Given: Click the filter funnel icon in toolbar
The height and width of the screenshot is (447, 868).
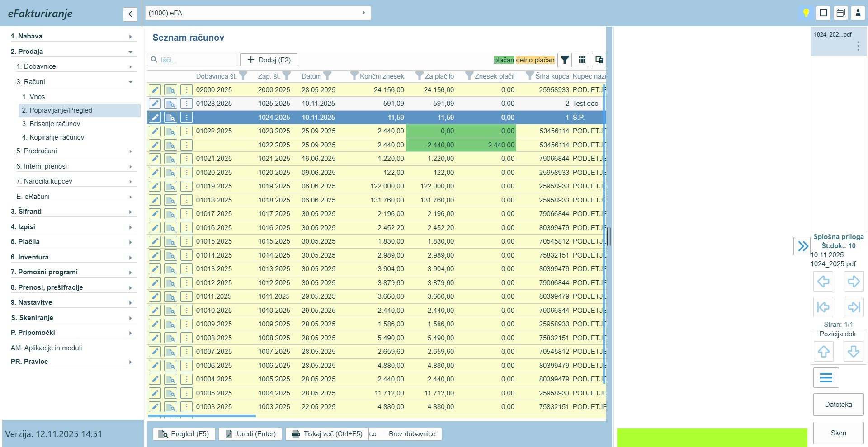Looking at the screenshot, I should [x=565, y=60].
